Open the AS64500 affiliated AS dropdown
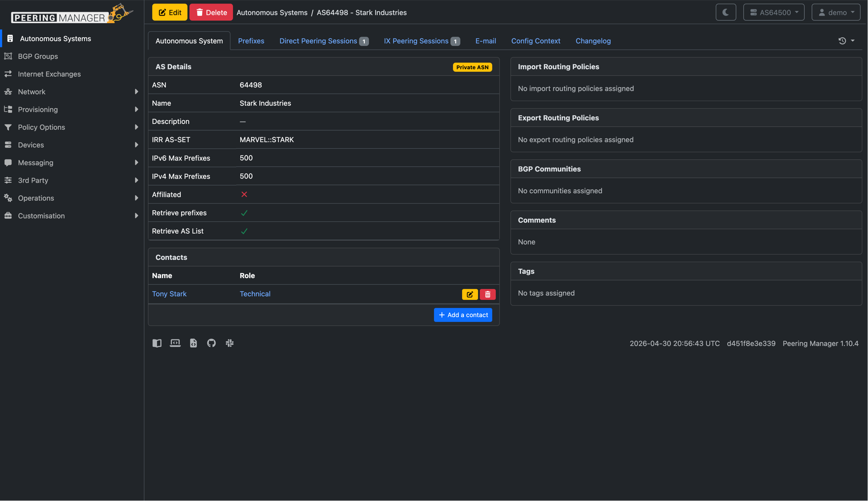This screenshot has height=501, width=868. 774,12
